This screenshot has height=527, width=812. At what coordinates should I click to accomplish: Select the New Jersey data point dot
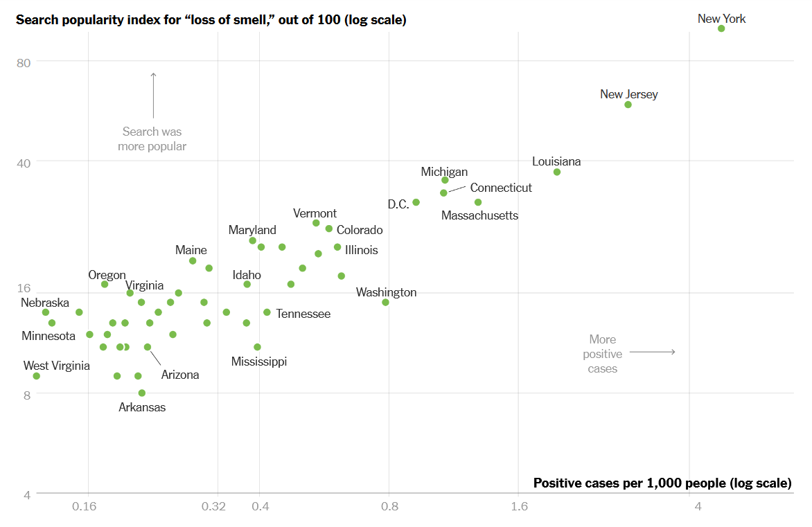pyautogui.click(x=628, y=105)
